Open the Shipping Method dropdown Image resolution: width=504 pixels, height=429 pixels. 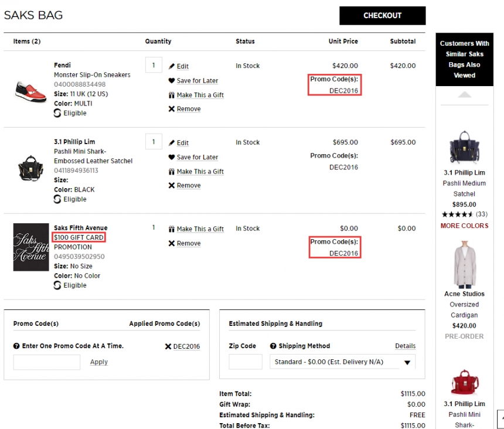point(342,362)
